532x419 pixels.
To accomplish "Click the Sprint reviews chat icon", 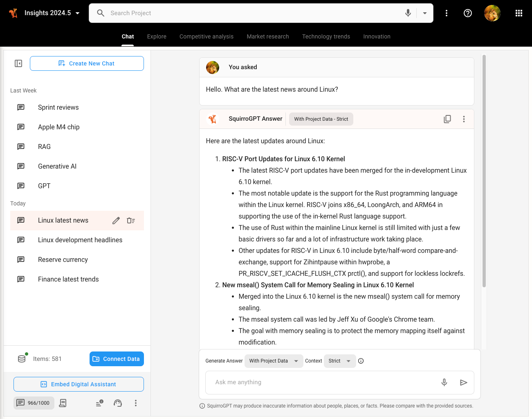I will coord(21,107).
